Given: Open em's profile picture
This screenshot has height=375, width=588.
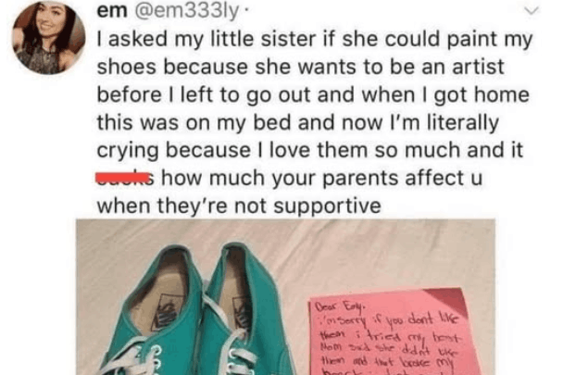Looking at the screenshot, I should click(49, 37).
